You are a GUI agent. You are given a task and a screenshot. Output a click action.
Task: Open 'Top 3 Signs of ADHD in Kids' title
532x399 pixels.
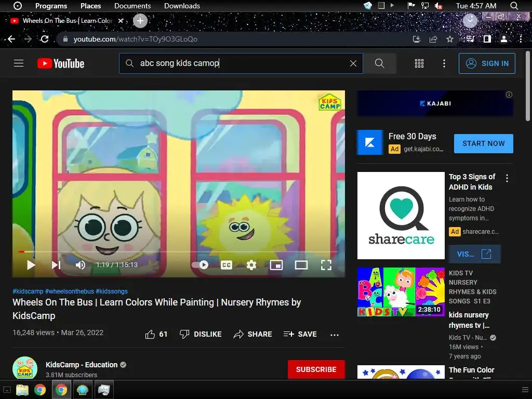point(472,182)
